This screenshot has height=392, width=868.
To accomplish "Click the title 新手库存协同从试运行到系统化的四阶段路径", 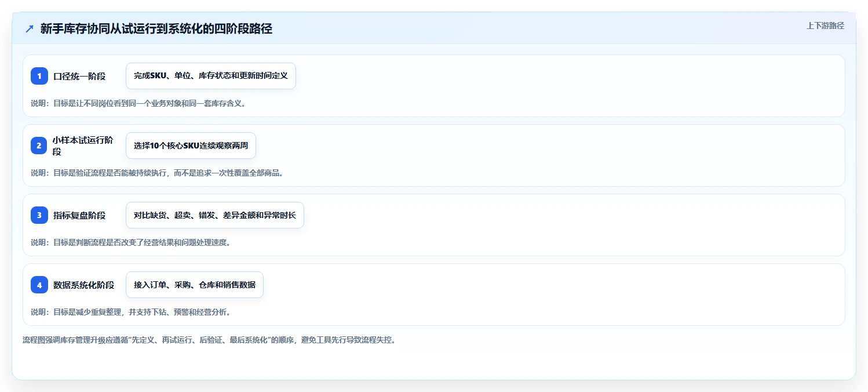I will [x=156, y=29].
